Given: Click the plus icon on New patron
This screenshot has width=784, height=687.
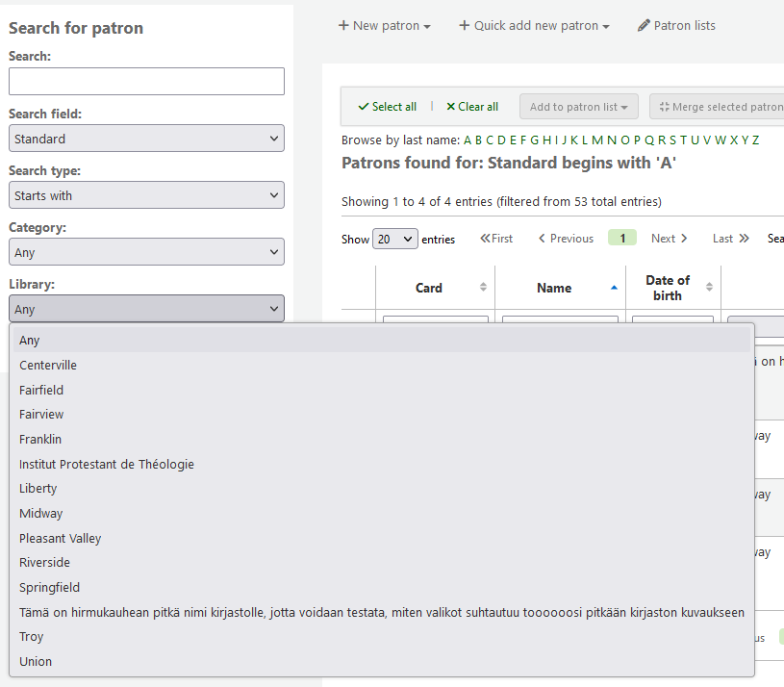Looking at the screenshot, I should (x=343, y=26).
